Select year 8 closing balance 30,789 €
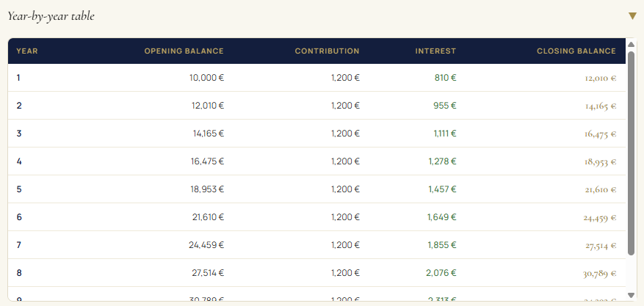This screenshot has width=644, height=306. pyautogui.click(x=599, y=273)
